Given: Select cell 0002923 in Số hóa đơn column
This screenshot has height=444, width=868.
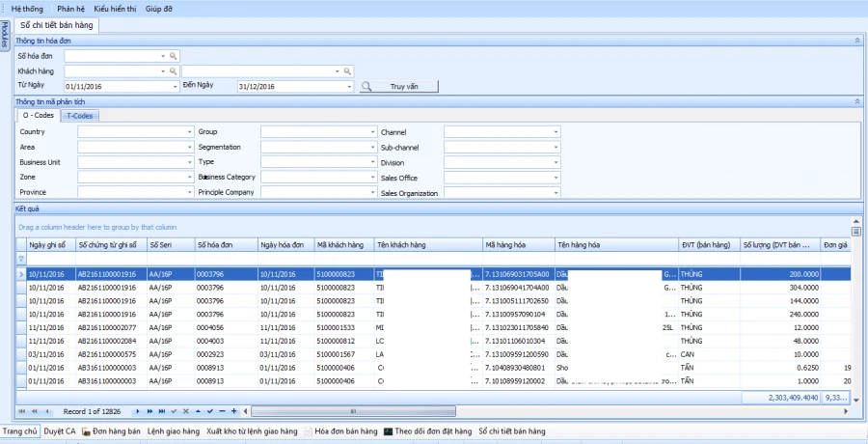Looking at the screenshot, I should point(227,354).
